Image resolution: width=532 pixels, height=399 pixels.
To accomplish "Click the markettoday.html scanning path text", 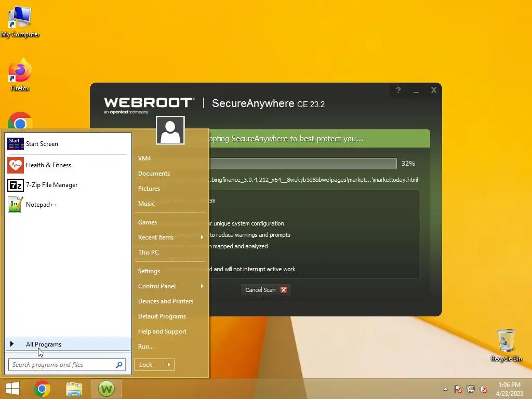I will point(314,180).
